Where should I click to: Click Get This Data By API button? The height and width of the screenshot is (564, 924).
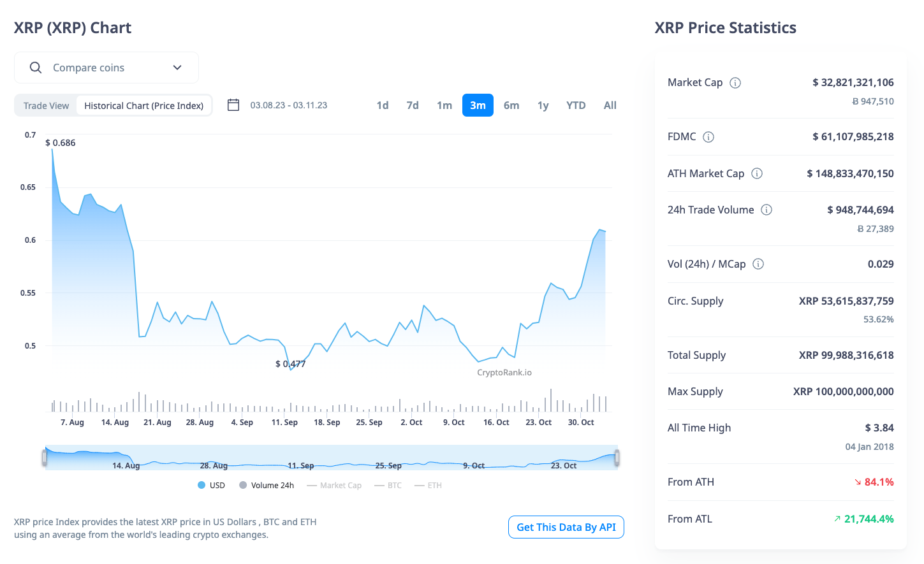(x=566, y=527)
